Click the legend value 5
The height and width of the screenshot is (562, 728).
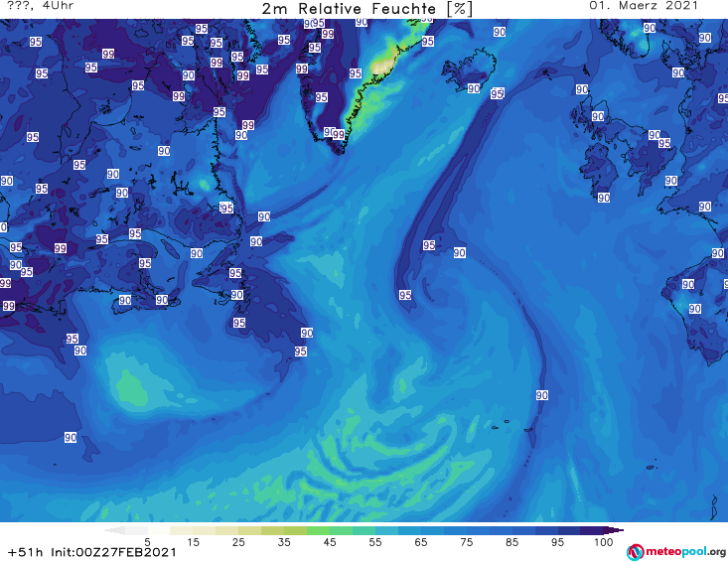pos(148,542)
